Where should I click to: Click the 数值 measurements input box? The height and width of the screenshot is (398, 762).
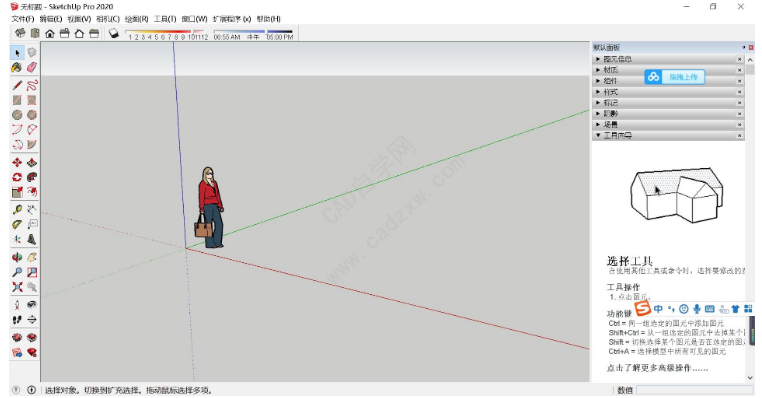695,390
